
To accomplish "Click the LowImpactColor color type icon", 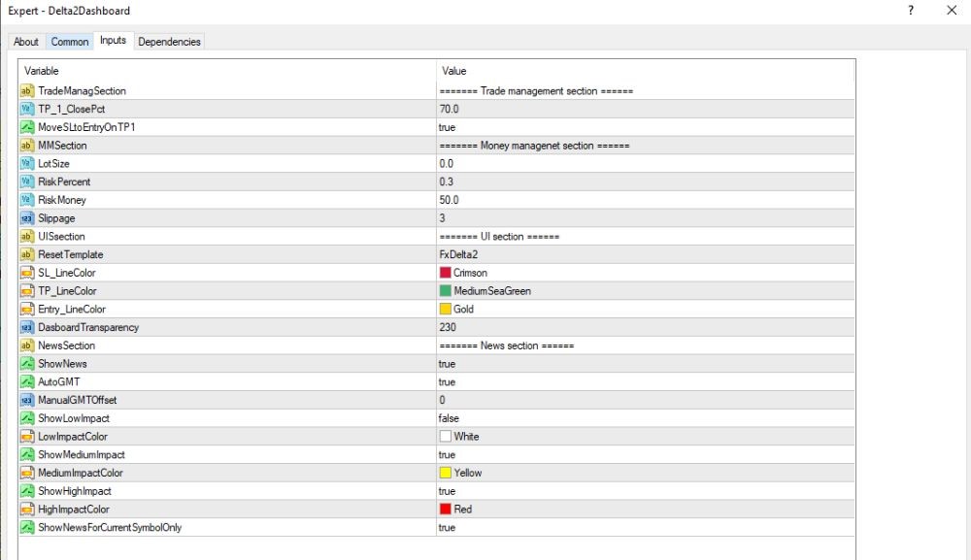I will (26, 437).
